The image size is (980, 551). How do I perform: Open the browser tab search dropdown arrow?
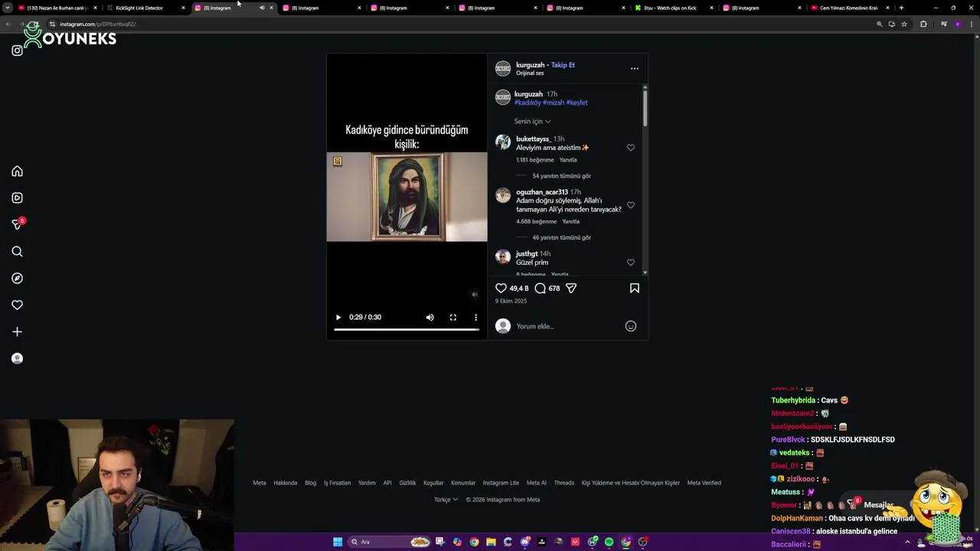point(8,8)
